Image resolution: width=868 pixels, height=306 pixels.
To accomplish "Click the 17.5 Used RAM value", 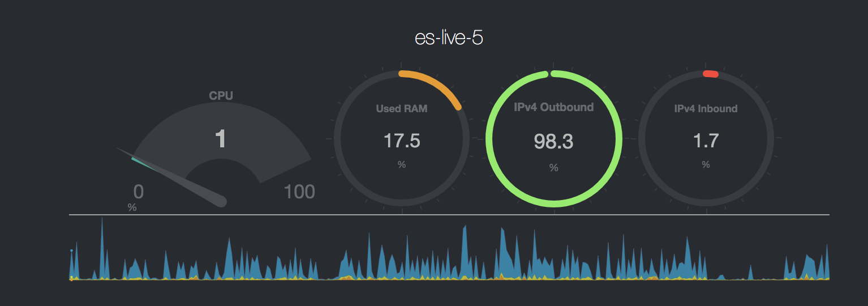I will pyautogui.click(x=402, y=141).
